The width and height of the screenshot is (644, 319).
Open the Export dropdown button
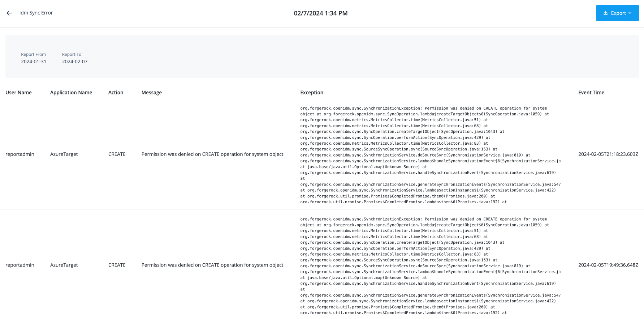tap(617, 13)
